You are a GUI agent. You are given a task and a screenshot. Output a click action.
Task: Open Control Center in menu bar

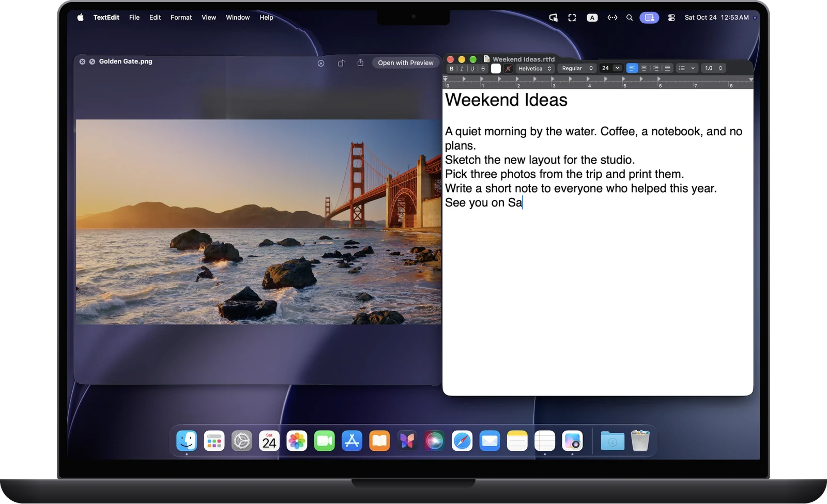point(671,18)
